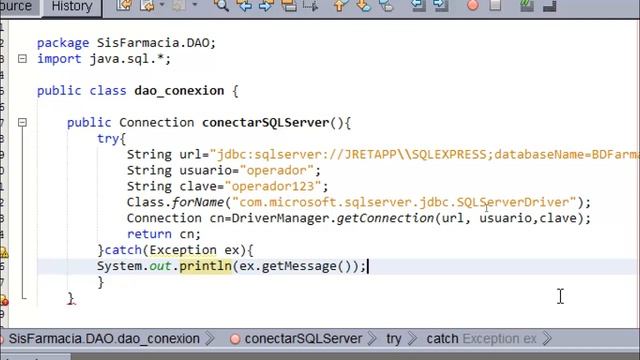Click the try keyword in the code
The image size is (640, 360).
pos(108,139)
